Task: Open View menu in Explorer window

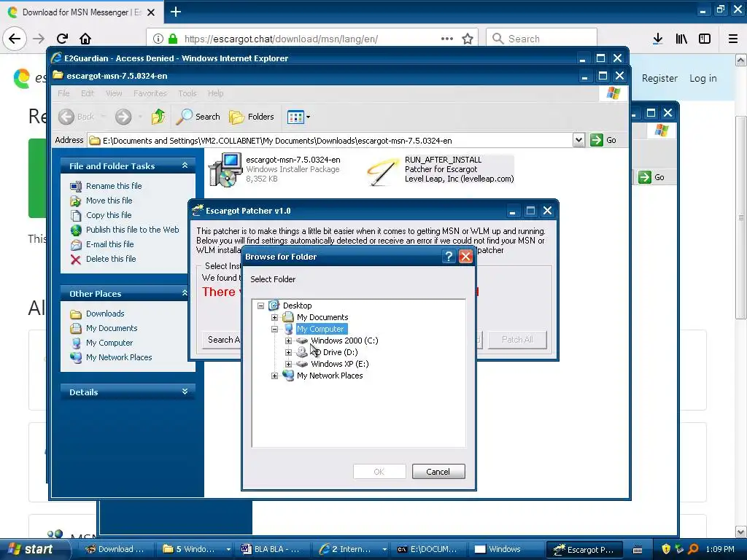Action: [114, 93]
